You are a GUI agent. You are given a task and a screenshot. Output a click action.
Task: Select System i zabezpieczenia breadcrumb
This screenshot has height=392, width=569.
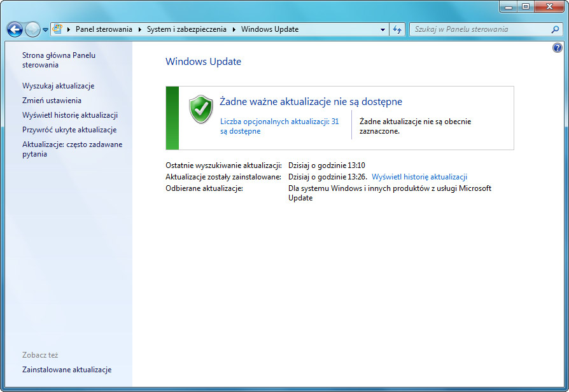point(186,29)
